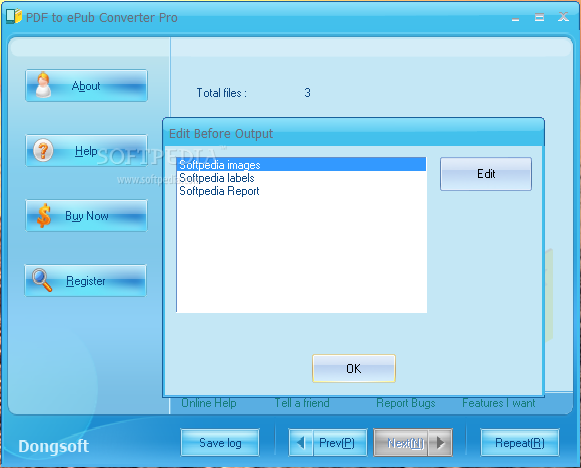Click the person icon on About

(43, 85)
